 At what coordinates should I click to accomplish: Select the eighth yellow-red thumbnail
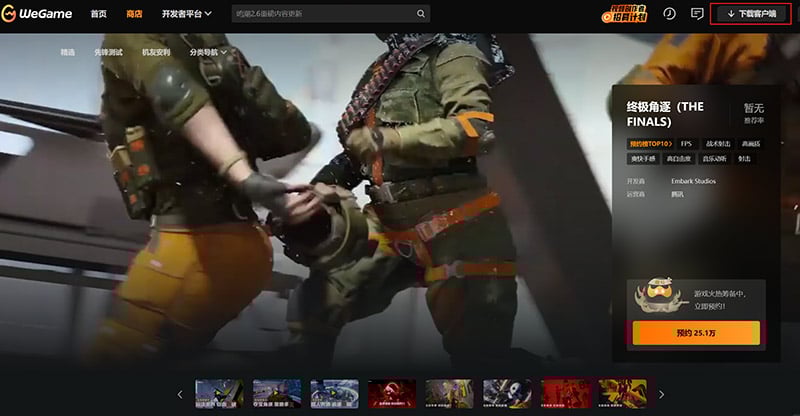[622, 394]
